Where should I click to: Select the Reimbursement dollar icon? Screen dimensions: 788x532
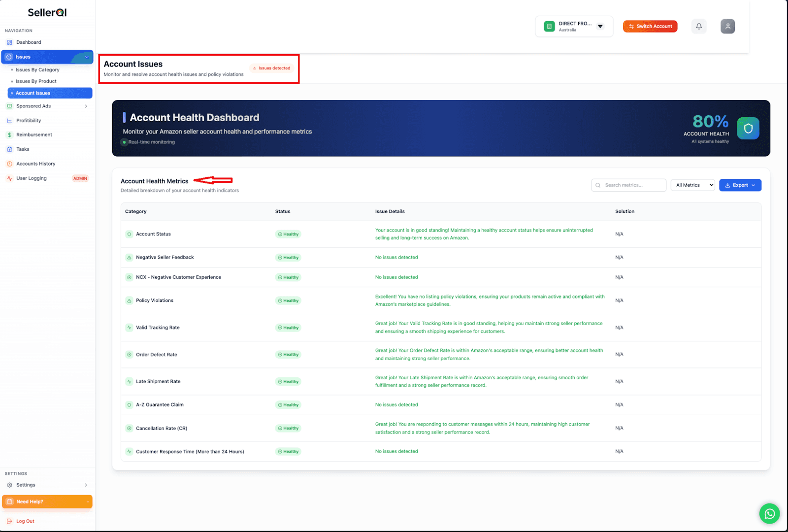pos(9,134)
